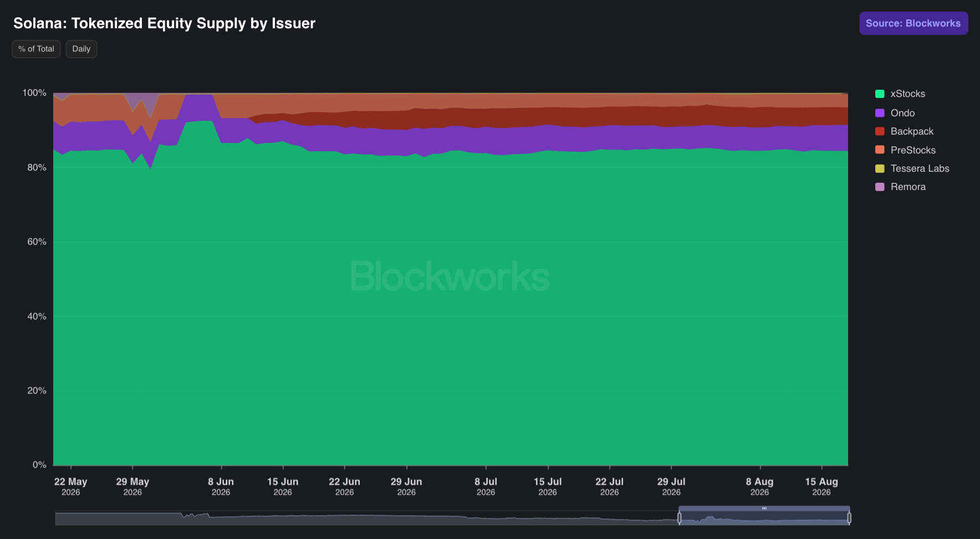The height and width of the screenshot is (539, 980).
Task: Click the '20%' y-axis label
Action: [x=37, y=391]
